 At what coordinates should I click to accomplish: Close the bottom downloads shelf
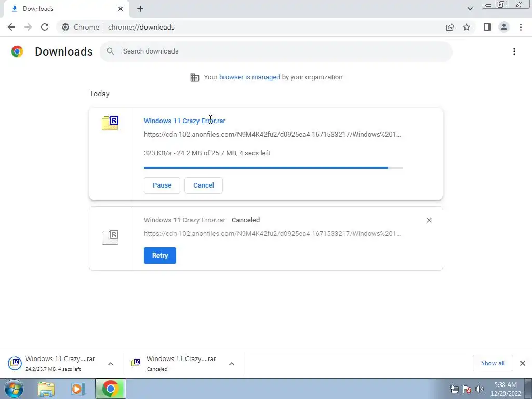523,363
